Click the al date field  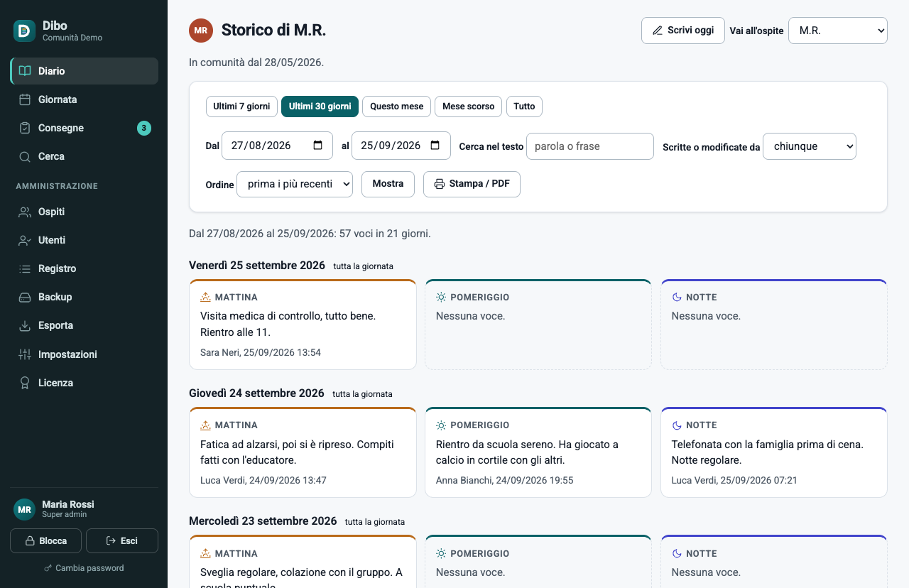[401, 146]
